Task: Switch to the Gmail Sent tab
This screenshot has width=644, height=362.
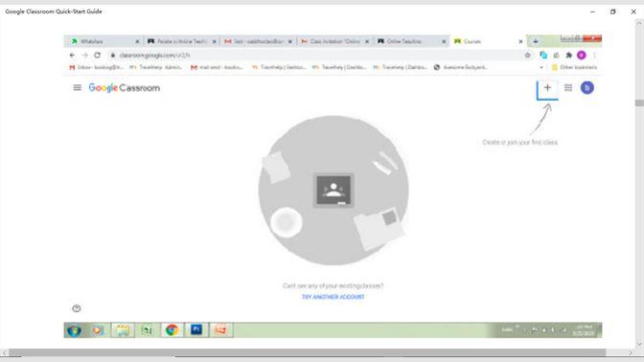Action: (258, 41)
